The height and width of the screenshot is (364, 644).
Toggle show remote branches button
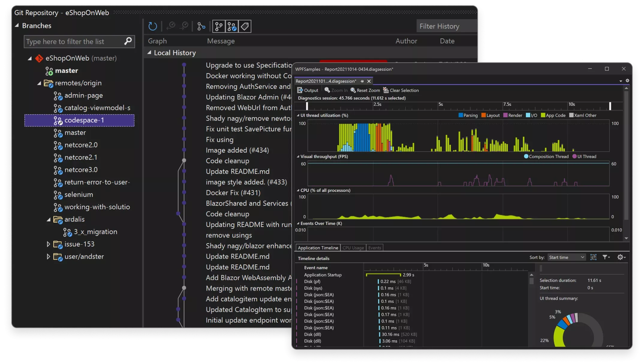pyautogui.click(x=232, y=26)
